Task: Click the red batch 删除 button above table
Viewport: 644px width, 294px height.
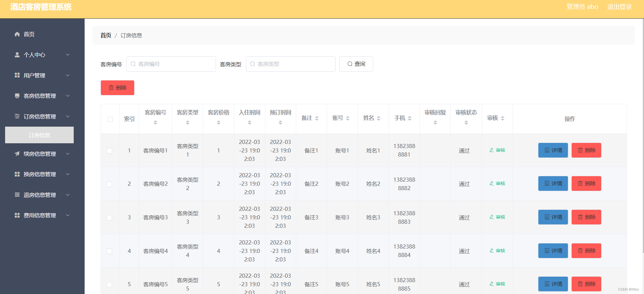Action: pos(118,88)
